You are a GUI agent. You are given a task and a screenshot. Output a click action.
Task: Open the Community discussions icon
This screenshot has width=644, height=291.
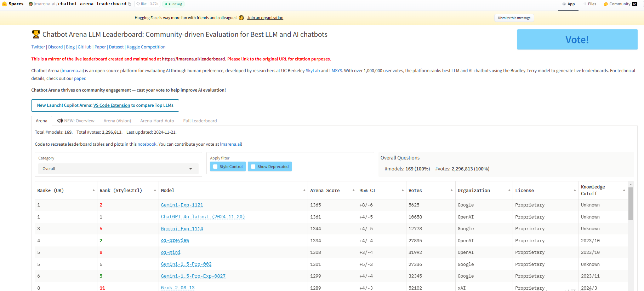coord(606,4)
